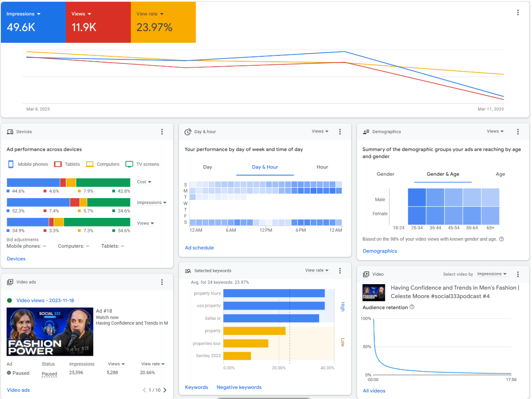Switch to the Hour tab
532x399 pixels.
322,167
